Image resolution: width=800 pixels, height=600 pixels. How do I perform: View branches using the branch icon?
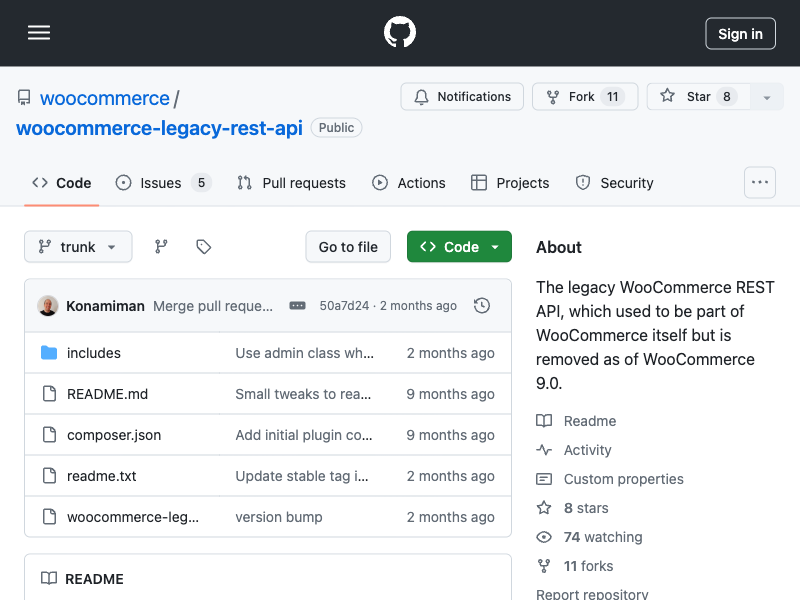pos(161,246)
